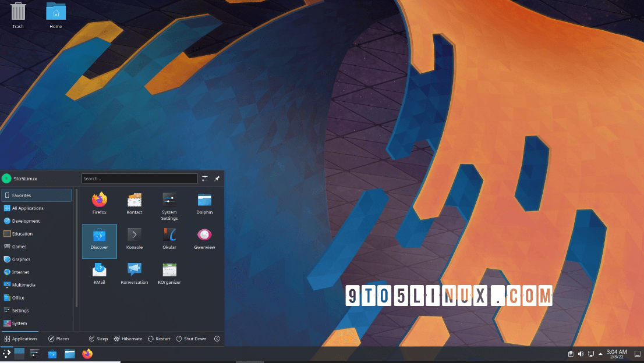Open the Development category

tap(36, 220)
